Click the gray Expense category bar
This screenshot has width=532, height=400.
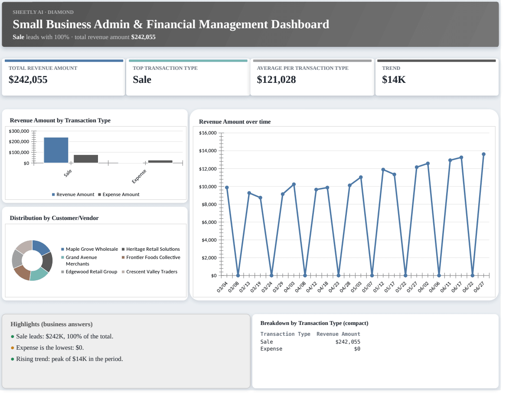160,161
